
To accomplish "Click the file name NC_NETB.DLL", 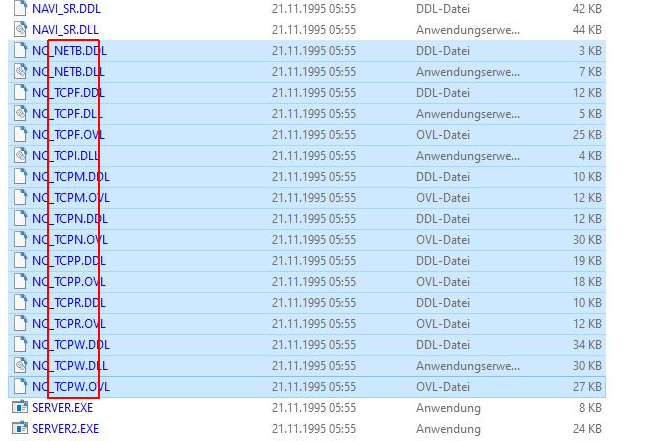I will [69, 72].
